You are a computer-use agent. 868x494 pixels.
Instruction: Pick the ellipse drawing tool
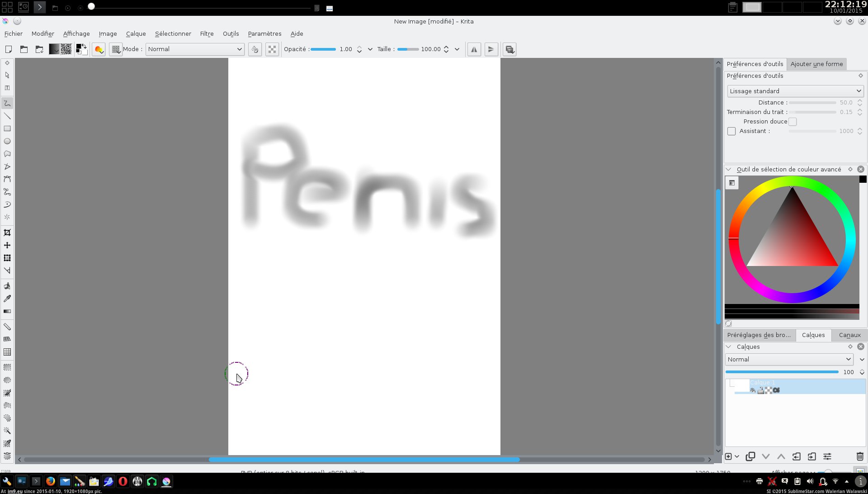pyautogui.click(x=7, y=142)
